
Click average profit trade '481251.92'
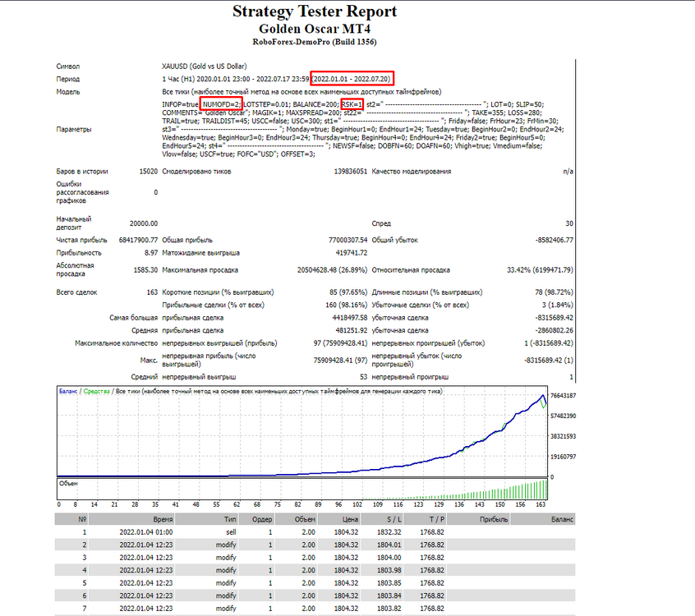352,331
